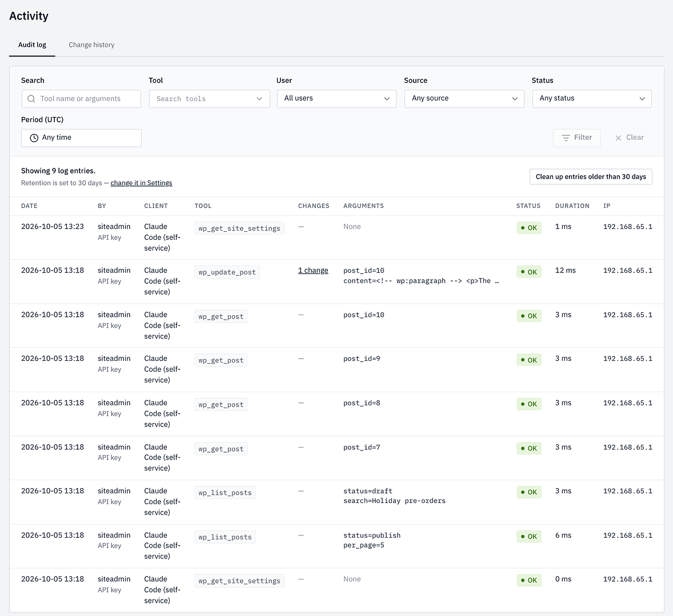
Task: Click the BY column header
Action: point(102,206)
